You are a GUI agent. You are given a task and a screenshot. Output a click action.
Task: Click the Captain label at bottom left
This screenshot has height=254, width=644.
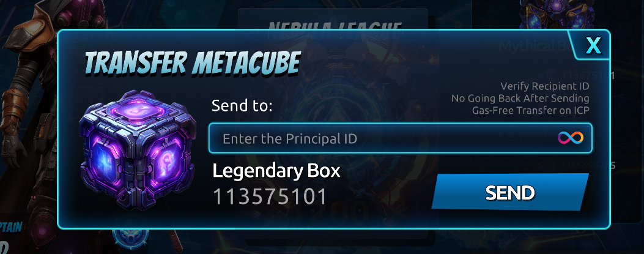point(11,227)
